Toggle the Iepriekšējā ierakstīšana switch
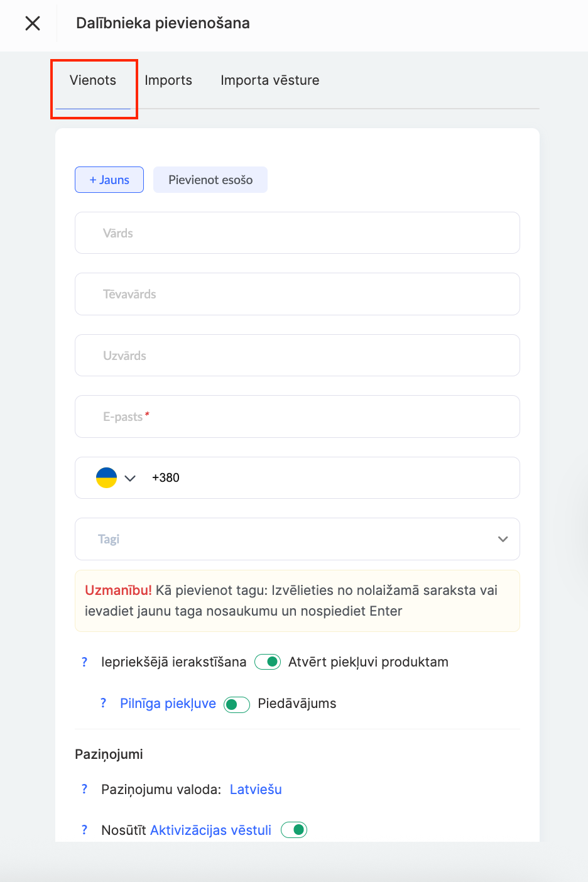The width and height of the screenshot is (588, 882). pyautogui.click(x=268, y=662)
